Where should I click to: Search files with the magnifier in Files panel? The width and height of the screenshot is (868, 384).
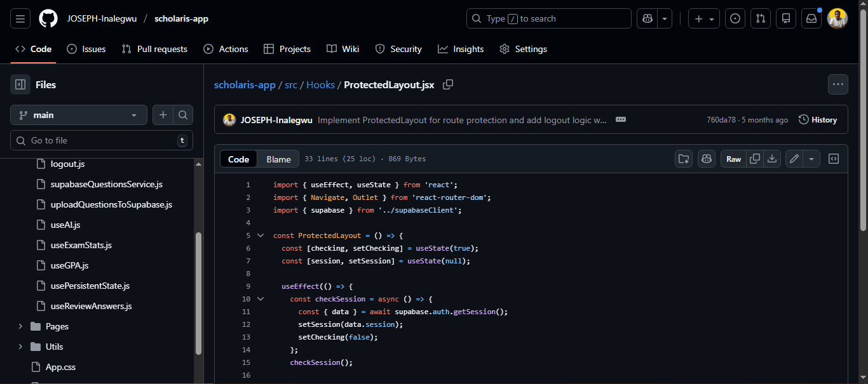point(182,115)
